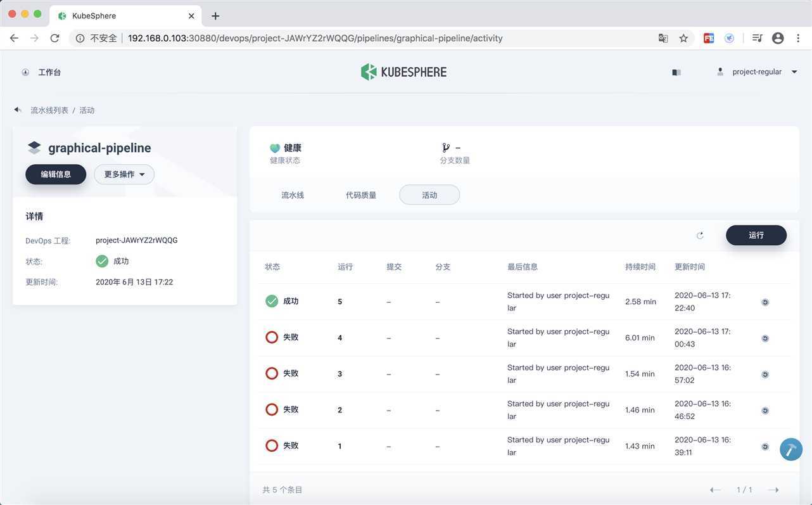Open the 工作台 link
812x505 pixels.
click(x=49, y=72)
